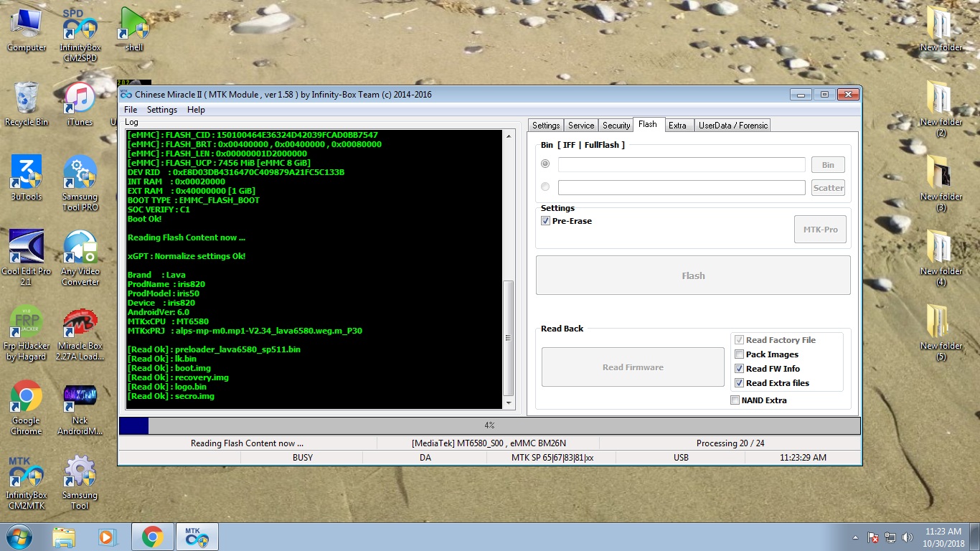The width and height of the screenshot is (980, 551).
Task: Open Windows Media Player from taskbar
Action: click(107, 537)
